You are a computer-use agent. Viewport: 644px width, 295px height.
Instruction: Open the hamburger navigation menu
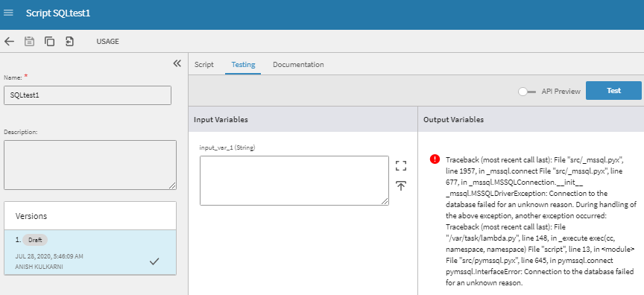coord(8,13)
